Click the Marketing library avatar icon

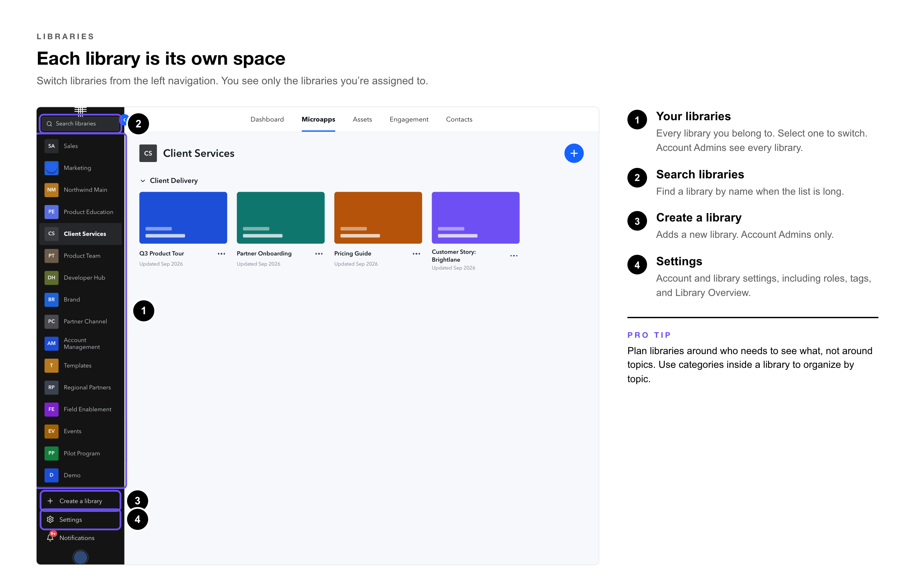coord(51,168)
